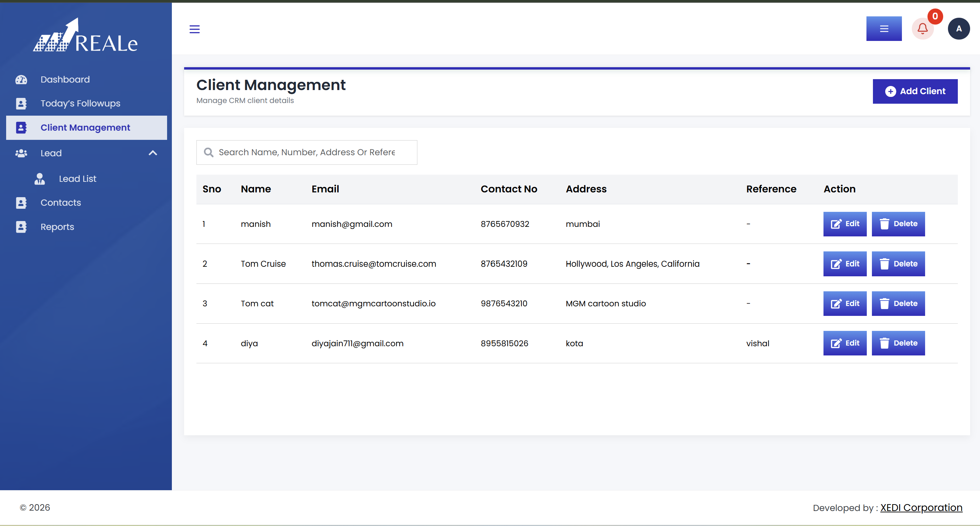
Task: Click the Today's Followups contact-book icon
Action: point(21,103)
